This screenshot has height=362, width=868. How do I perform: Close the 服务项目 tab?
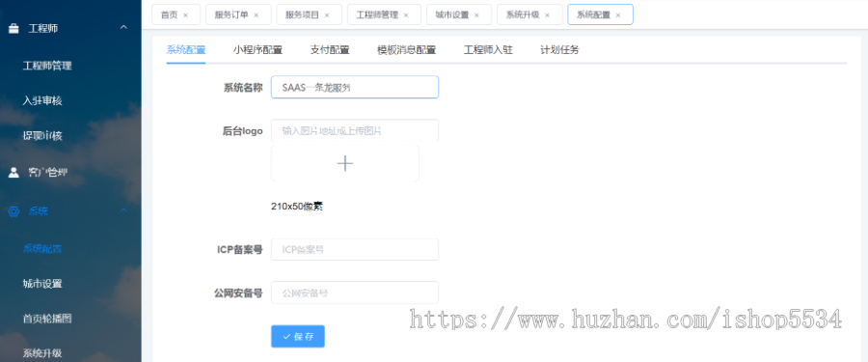(x=327, y=15)
